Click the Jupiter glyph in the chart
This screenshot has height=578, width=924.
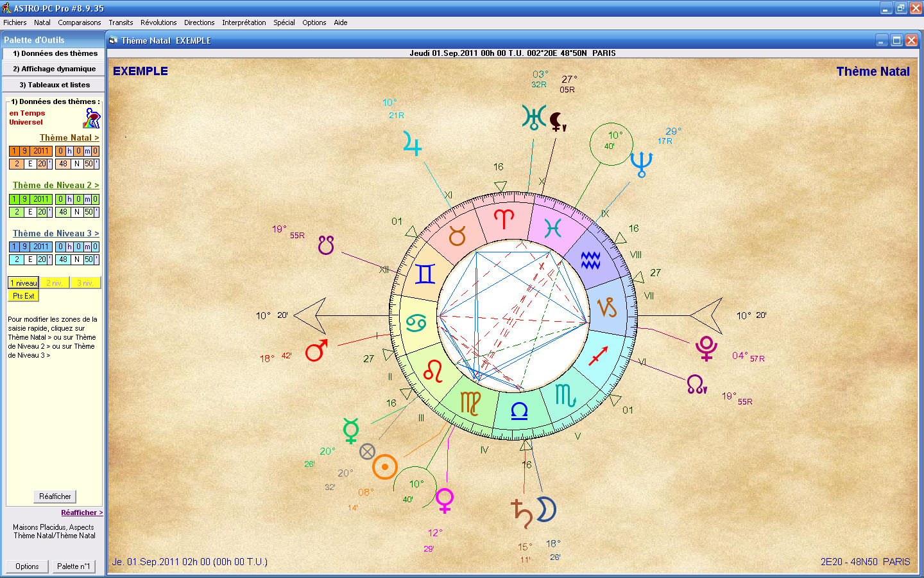[412, 143]
